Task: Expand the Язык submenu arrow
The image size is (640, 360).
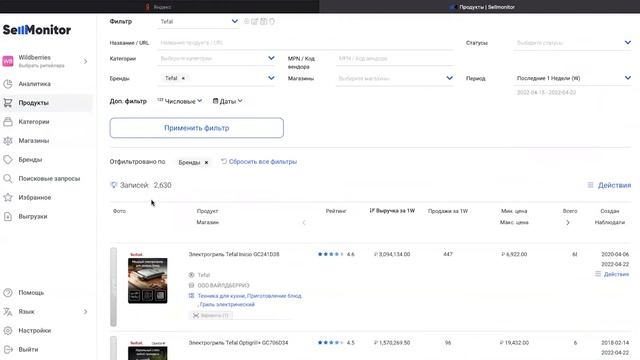Action: [x=85, y=312]
